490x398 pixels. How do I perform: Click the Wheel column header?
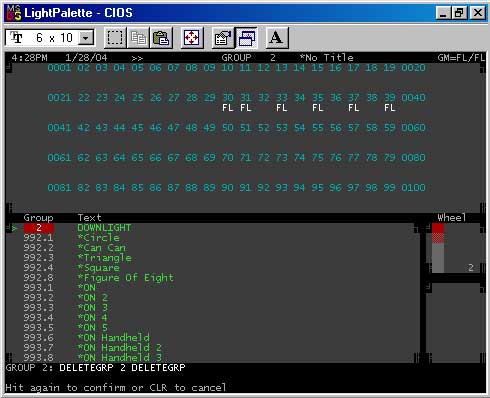451,218
